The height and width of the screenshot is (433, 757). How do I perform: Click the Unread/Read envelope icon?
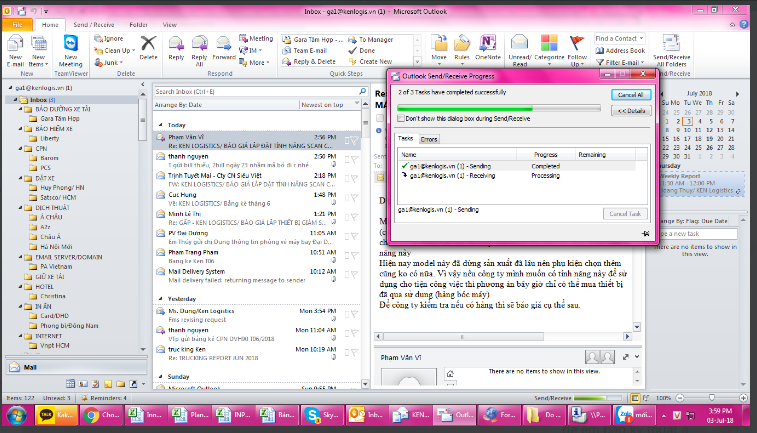519,43
